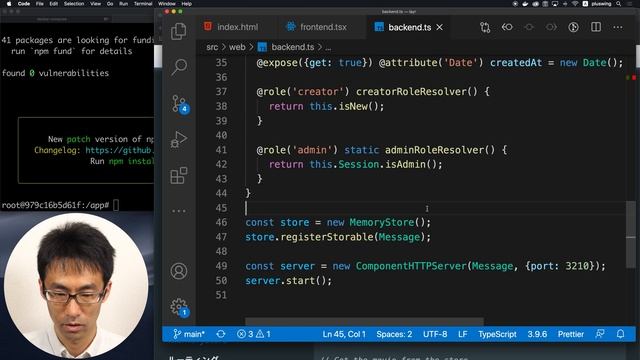Image resolution: width=640 pixels, height=360 pixels.
Task: Click the breadcrumb ellipsis symbol segment
Action: 328,48
